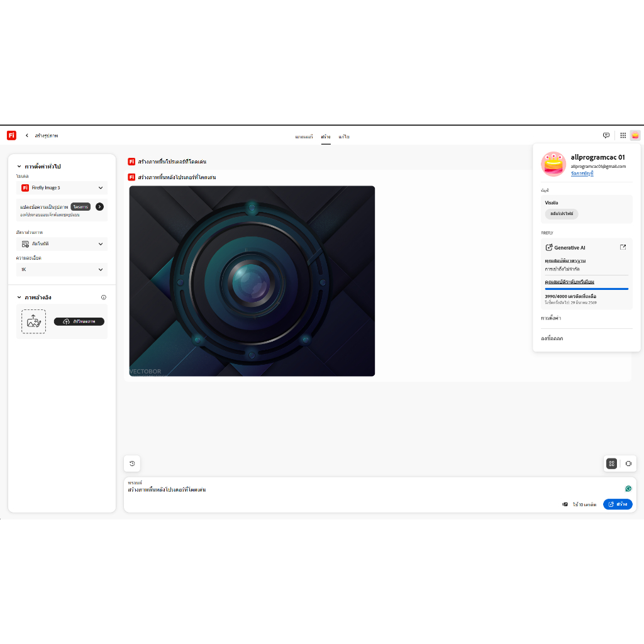Open the 1K resolution dropdown
The width and height of the screenshot is (644, 644).
coord(62,269)
